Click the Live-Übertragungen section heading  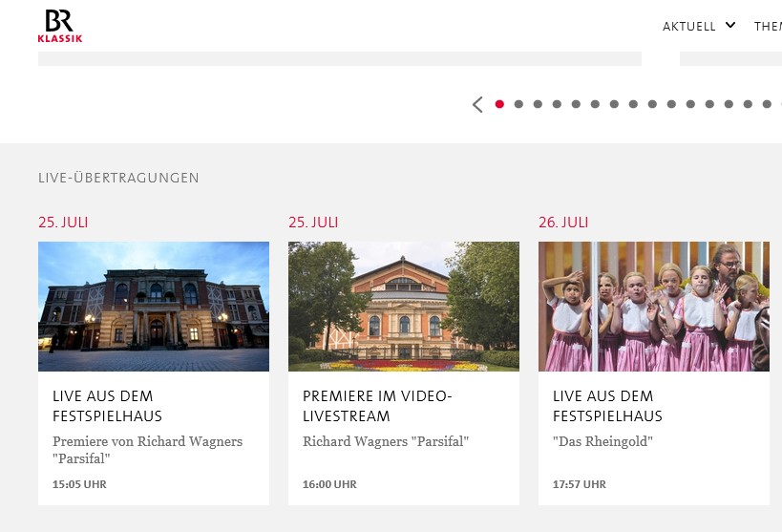[x=118, y=178]
